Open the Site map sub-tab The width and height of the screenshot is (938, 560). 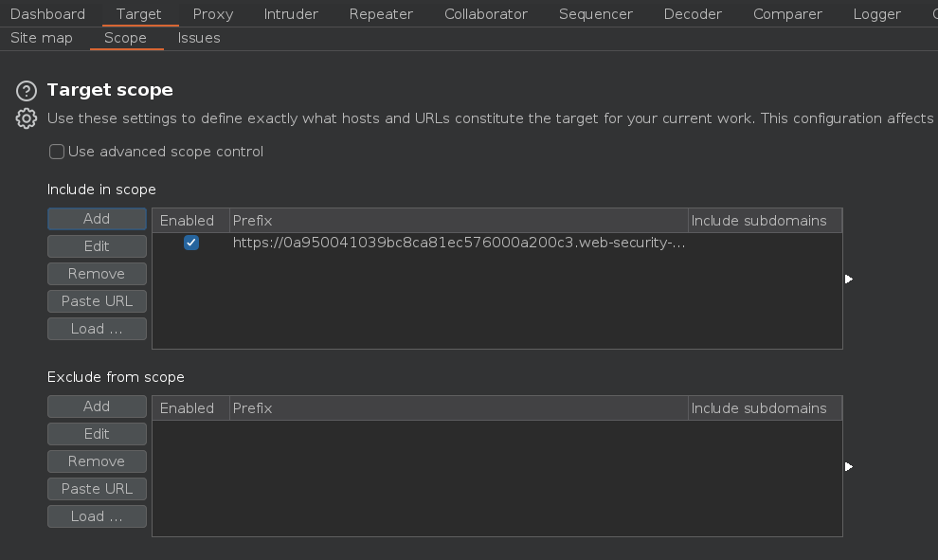pyautogui.click(x=41, y=38)
